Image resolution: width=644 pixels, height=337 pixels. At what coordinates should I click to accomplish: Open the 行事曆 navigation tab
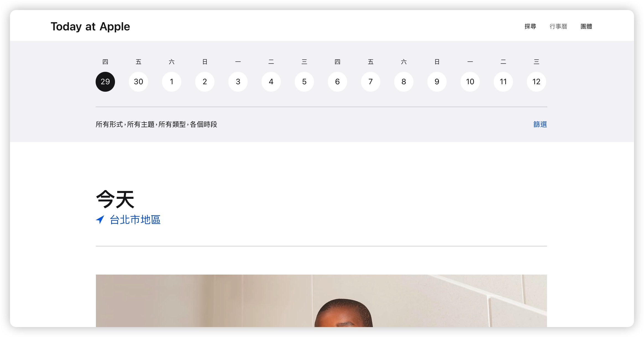tap(558, 27)
